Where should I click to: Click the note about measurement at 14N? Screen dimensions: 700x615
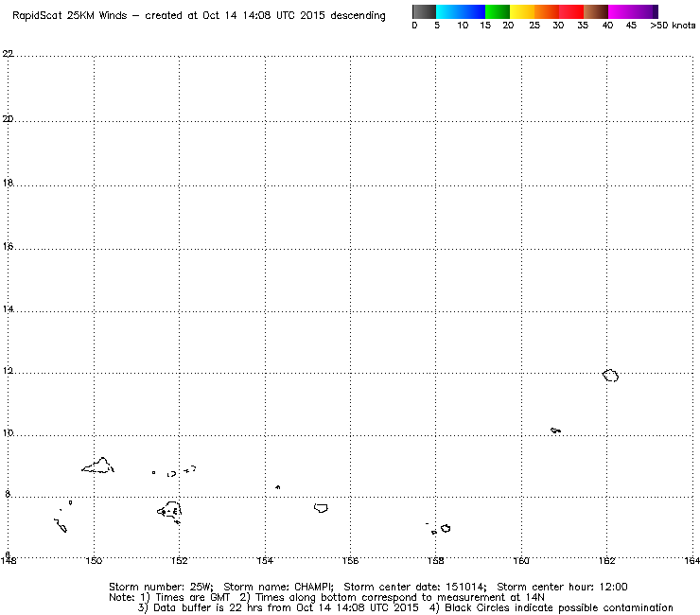coord(392,597)
